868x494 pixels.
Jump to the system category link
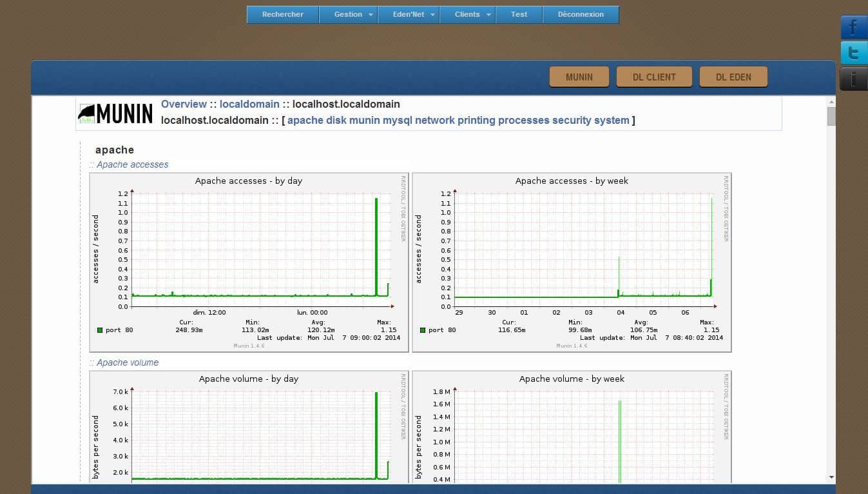[612, 120]
